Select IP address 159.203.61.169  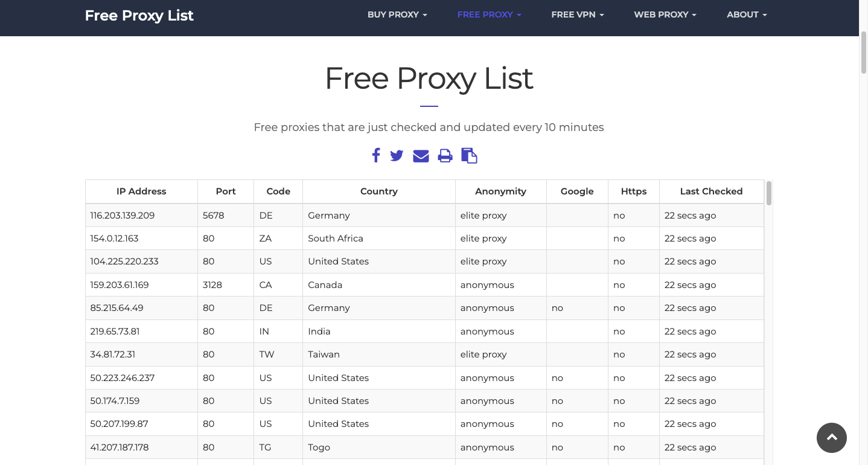point(120,285)
